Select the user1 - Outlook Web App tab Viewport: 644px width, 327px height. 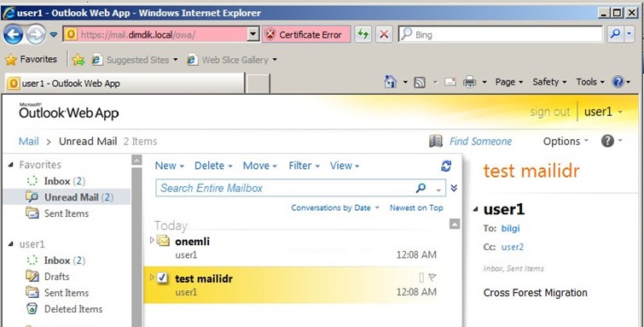point(125,84)
